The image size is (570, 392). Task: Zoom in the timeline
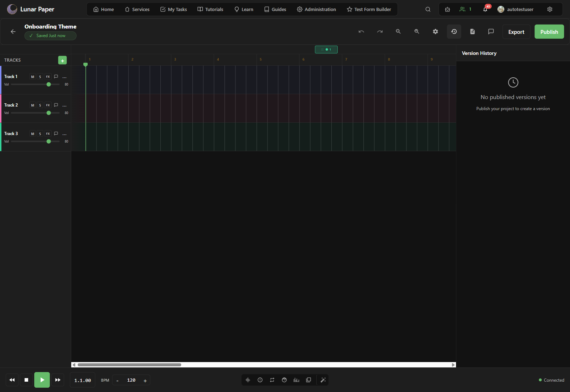417,32
